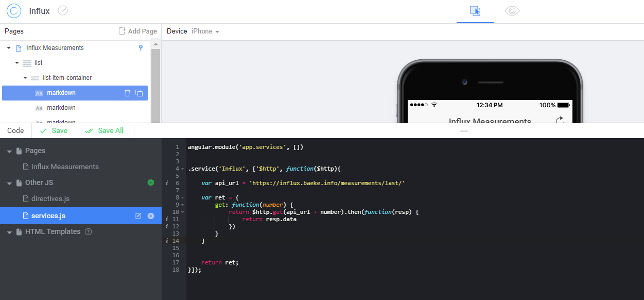Screen dimensions: 644x300
Task: Open help icon next to HTML Templates
Action: tap(88, 232)
